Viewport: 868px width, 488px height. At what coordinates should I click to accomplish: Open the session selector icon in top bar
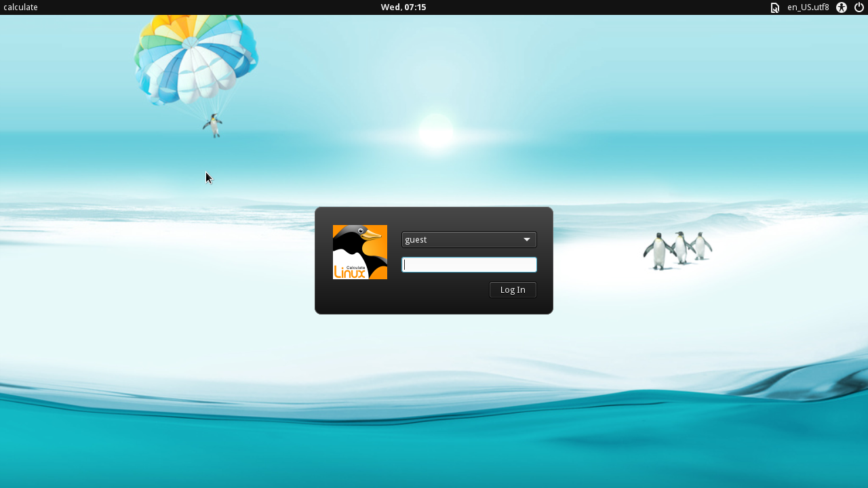tap(775, 7)
